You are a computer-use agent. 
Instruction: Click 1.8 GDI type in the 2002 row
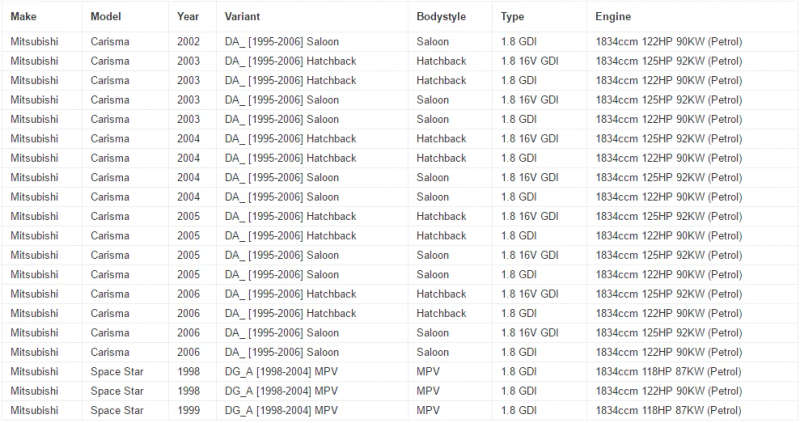click(x=519, y=41)
